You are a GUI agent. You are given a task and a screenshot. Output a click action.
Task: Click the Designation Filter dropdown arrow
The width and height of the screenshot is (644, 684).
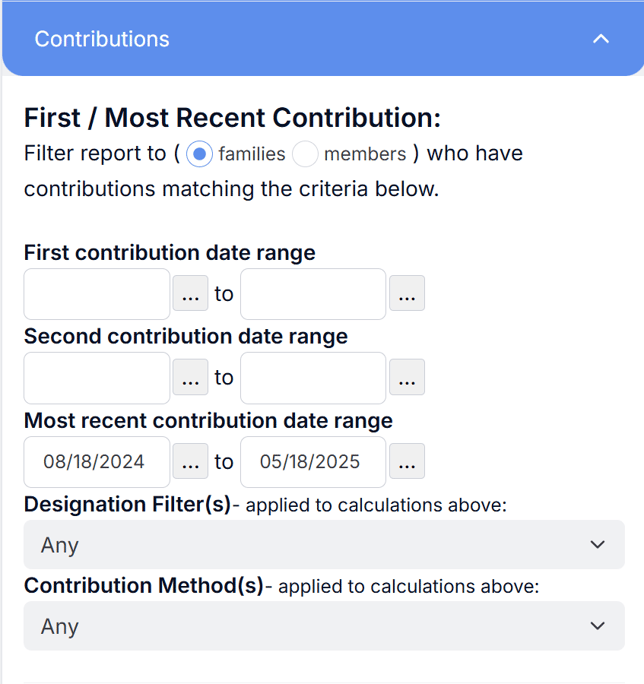click(x=597, y=544)
